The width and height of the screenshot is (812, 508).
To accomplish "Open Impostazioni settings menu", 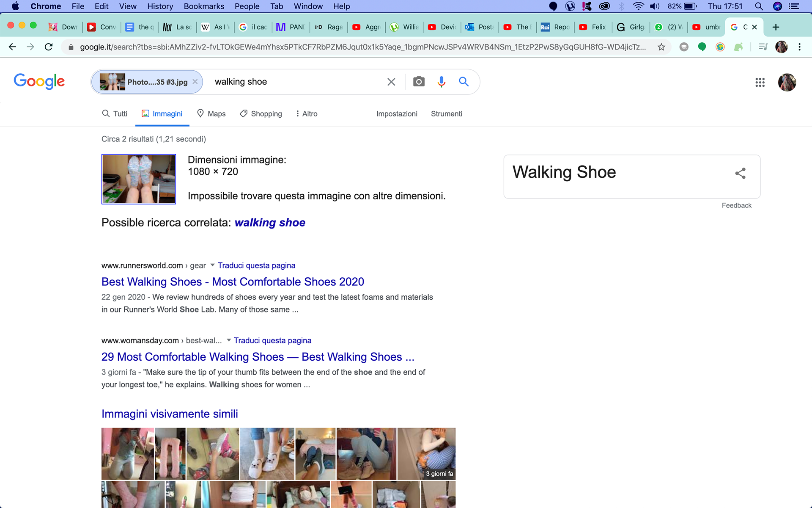I will 397,114.
